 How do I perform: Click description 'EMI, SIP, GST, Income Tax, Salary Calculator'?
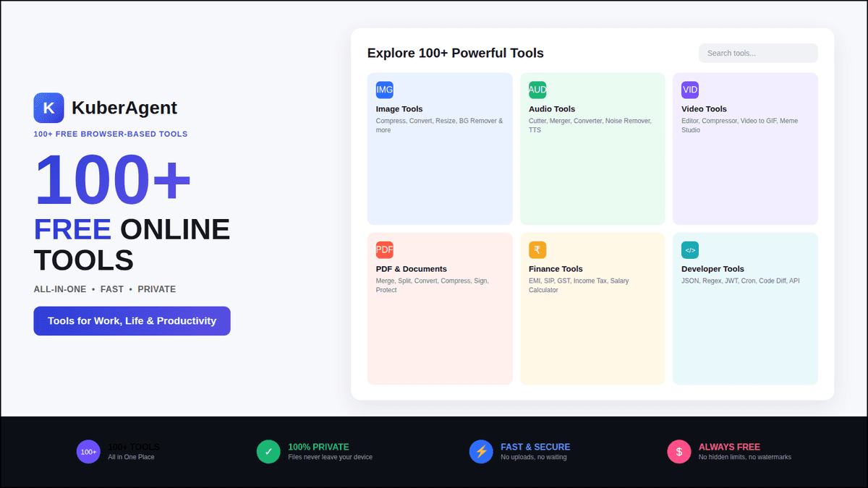[579, 286]
